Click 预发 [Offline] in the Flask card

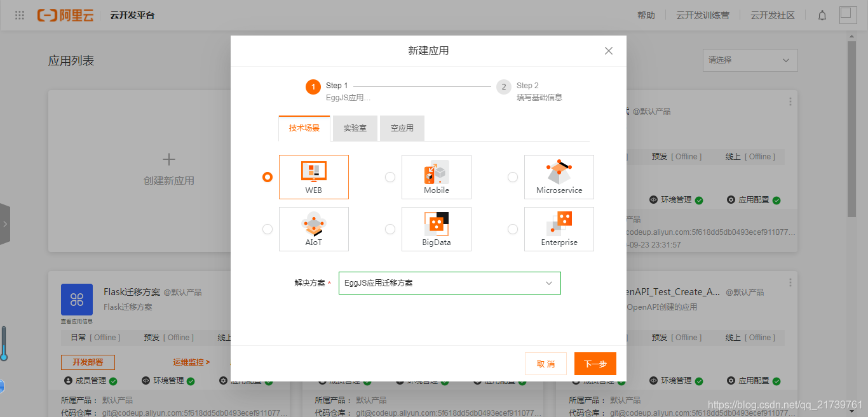[x=169, y=338]
